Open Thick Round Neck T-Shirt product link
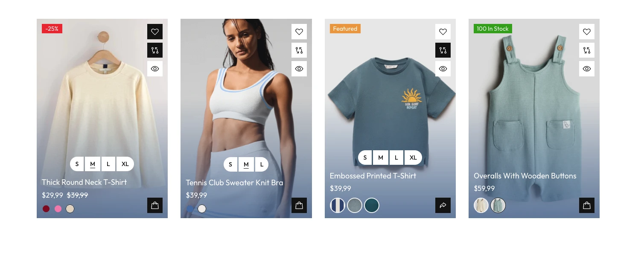This screenshot has width=644, height=254. tap(85, 182)
